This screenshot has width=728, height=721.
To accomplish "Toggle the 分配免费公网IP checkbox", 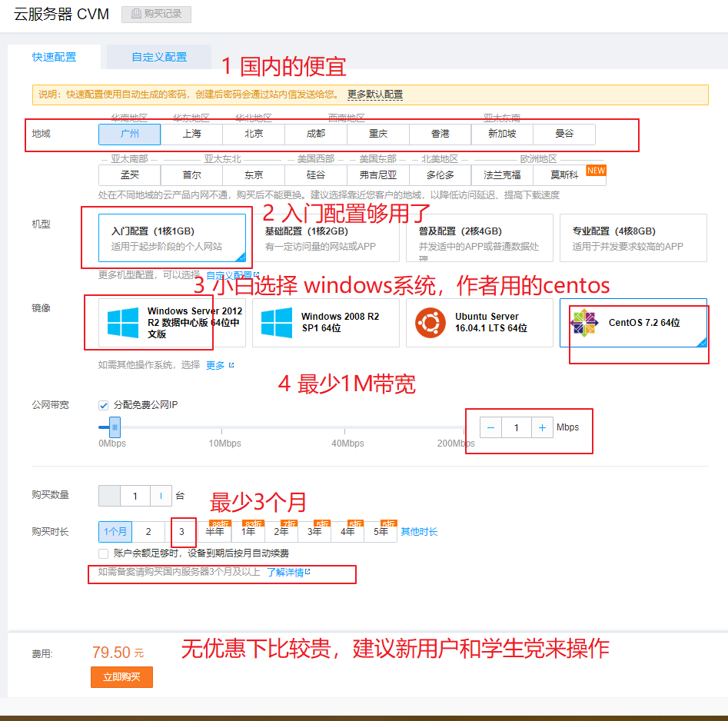I will [104, 405].
